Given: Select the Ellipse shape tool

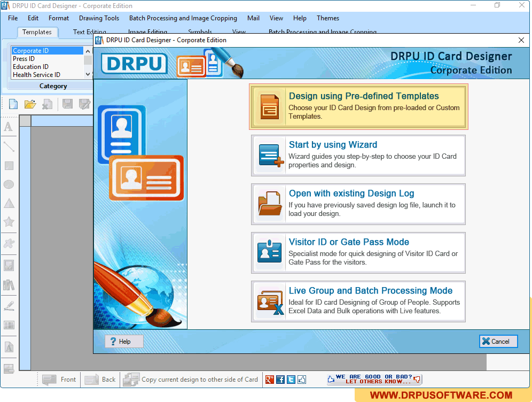Looking at the screenshot, I should click(9, 184).
